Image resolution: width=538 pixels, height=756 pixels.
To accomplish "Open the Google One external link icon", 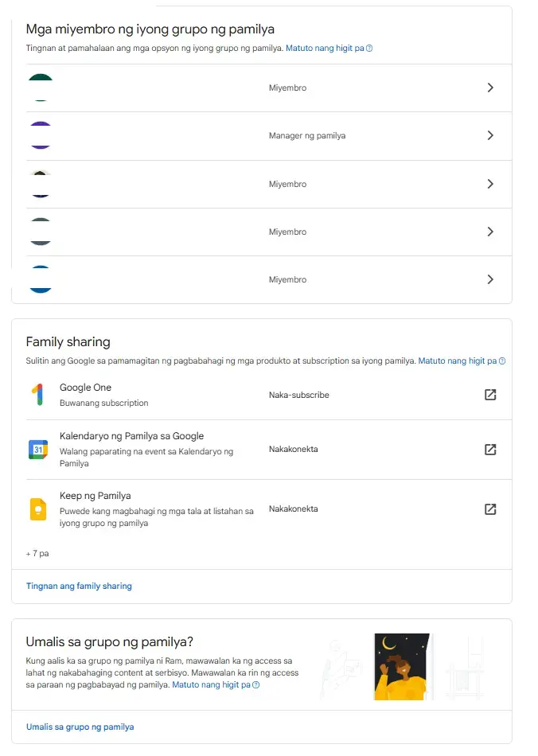I will [489, 395].
